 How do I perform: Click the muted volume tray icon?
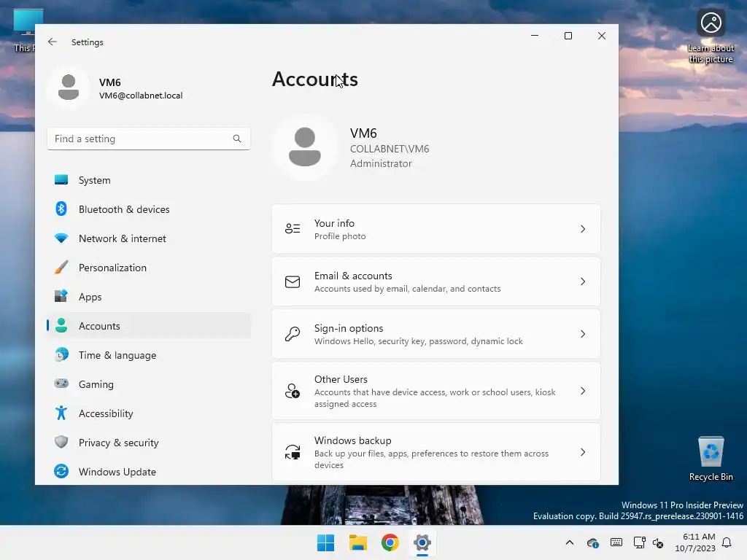(x=658, y=542)
